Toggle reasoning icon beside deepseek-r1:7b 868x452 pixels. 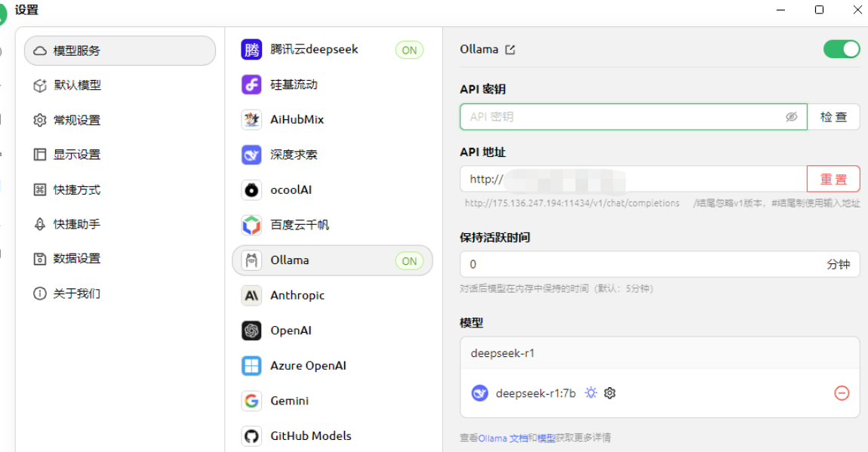point(589,393)
